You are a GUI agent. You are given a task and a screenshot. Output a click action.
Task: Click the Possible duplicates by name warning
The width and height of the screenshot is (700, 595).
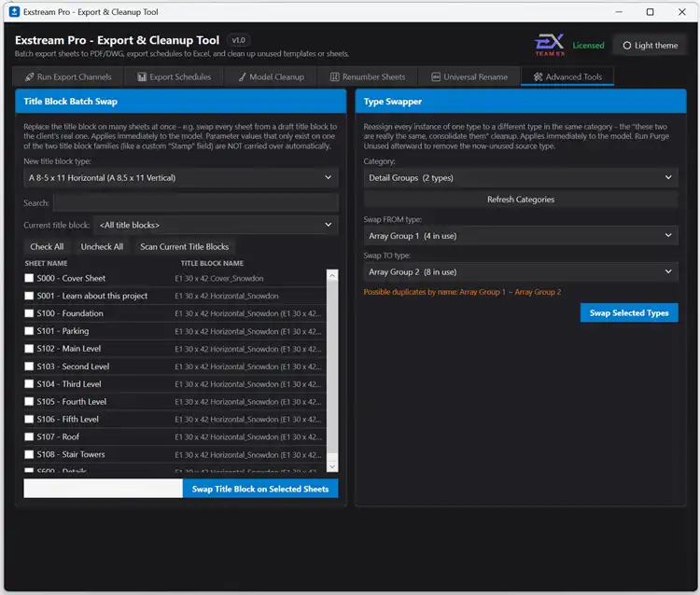pos(462,292)
